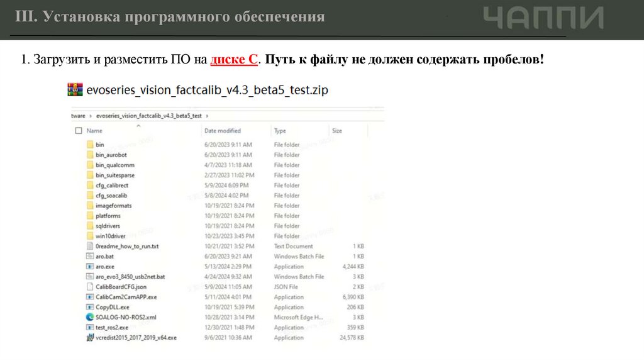
Task: Tick the select-all checkbox beside Name
Action: (79, 131)
